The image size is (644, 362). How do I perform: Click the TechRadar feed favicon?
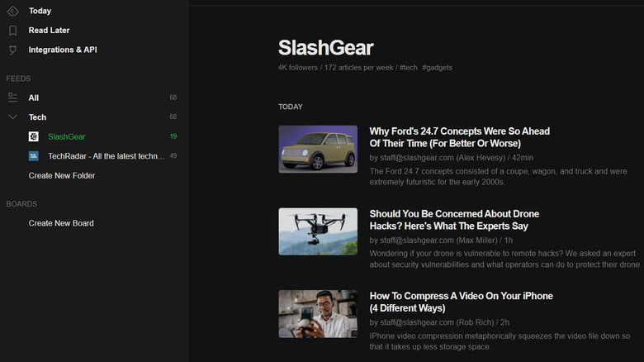(34, 155)
